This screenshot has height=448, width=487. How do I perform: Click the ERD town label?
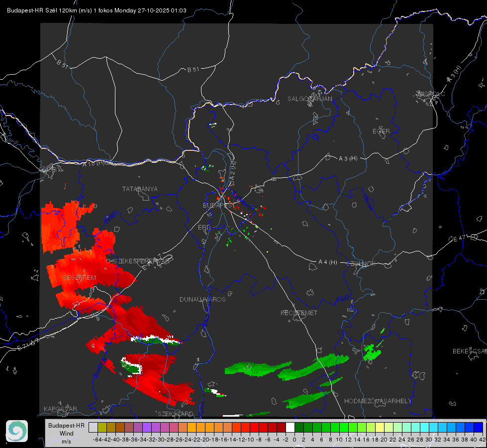coord(204,227)
